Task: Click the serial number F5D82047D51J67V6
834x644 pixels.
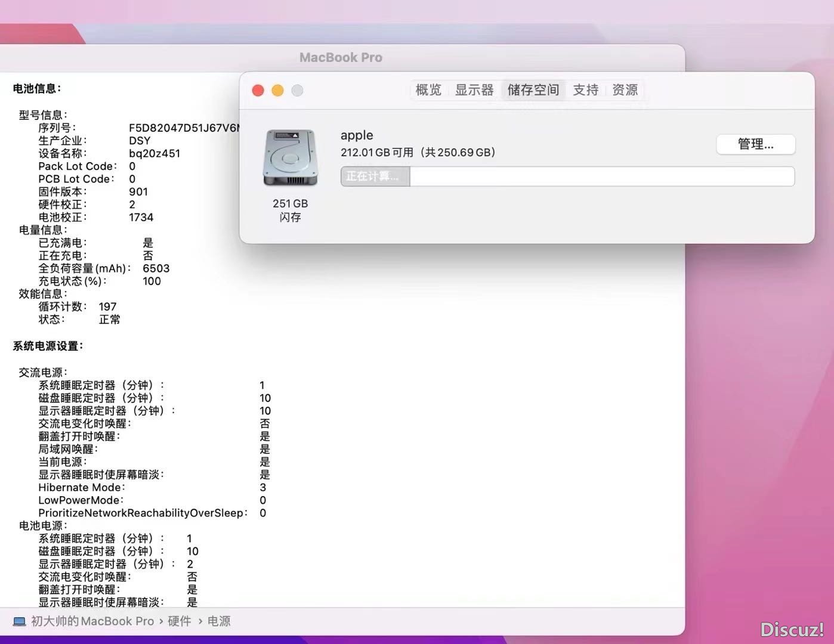Action: point(184,128)
